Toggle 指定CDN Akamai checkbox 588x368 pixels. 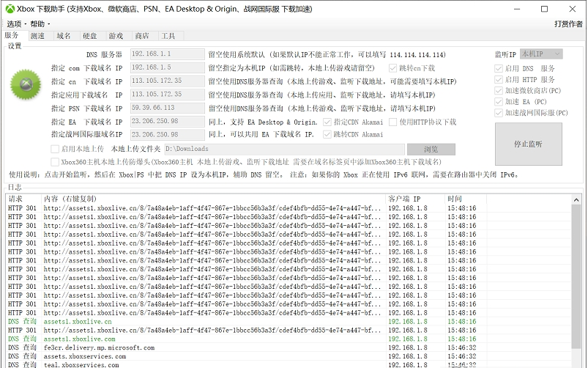(x=327, y=122)
